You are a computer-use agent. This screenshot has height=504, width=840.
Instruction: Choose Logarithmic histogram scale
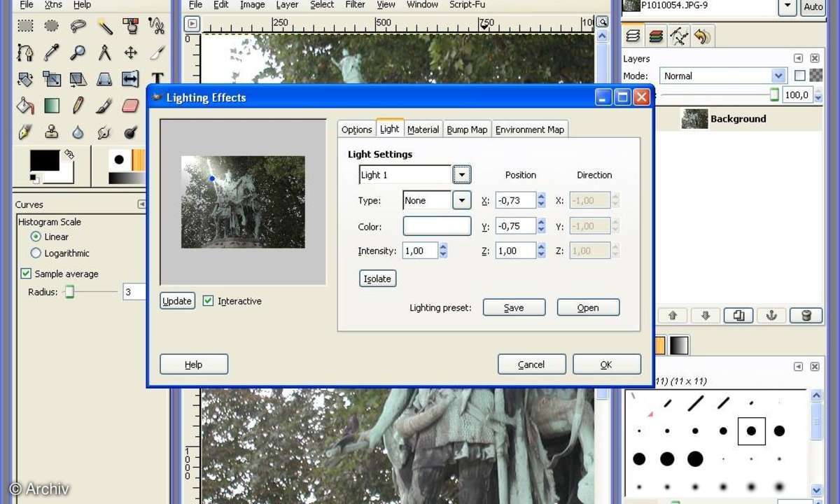pyautogui.click(x=36, y=253)
